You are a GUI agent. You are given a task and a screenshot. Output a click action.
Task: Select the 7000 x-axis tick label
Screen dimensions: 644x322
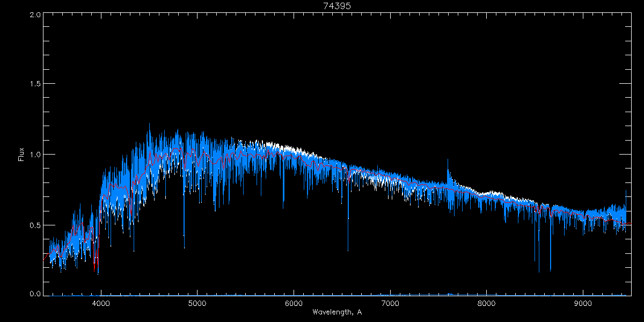click(390, 303)
